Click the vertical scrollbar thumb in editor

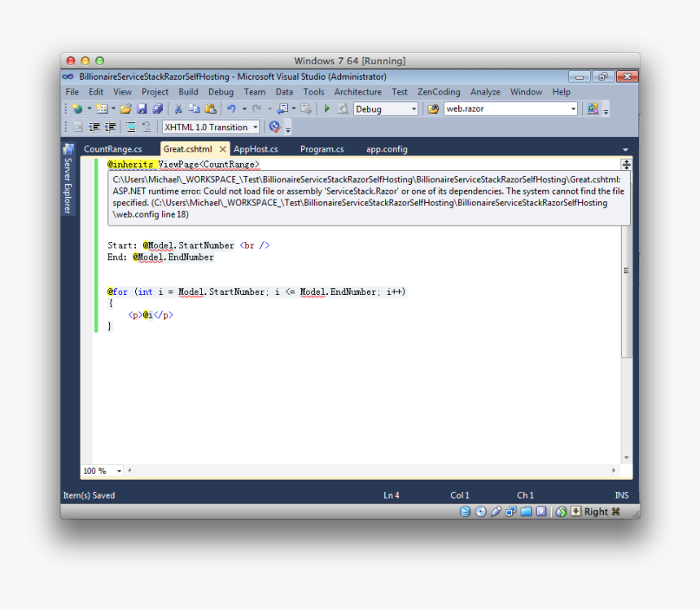tap(627, 270)
